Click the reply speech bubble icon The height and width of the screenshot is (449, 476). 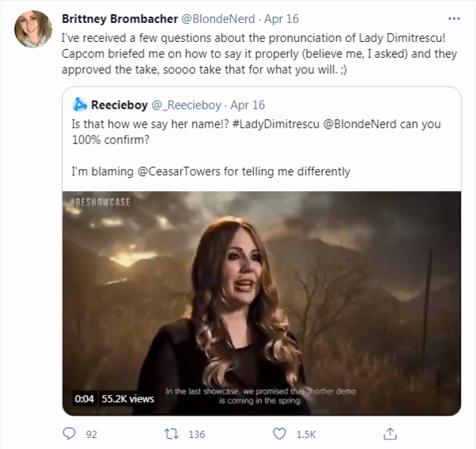click(x=69, y=434)
